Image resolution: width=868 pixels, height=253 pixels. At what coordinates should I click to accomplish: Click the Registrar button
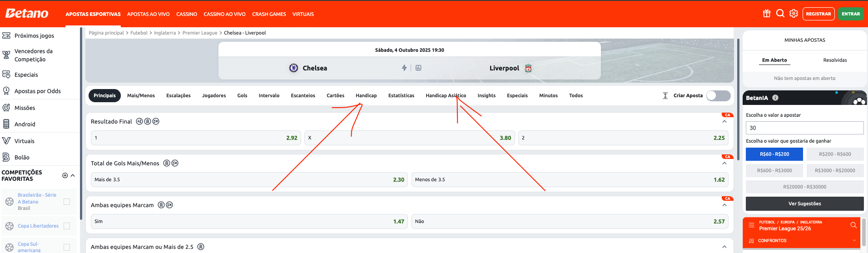[x=818, y=14]
